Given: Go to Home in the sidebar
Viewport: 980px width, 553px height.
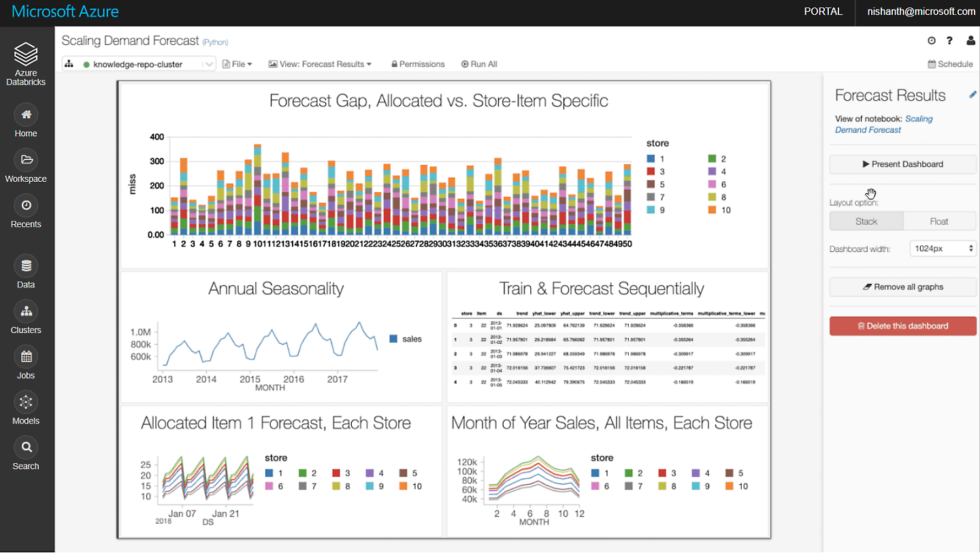Looking at the screenshot, I should (x=26, y=114).
